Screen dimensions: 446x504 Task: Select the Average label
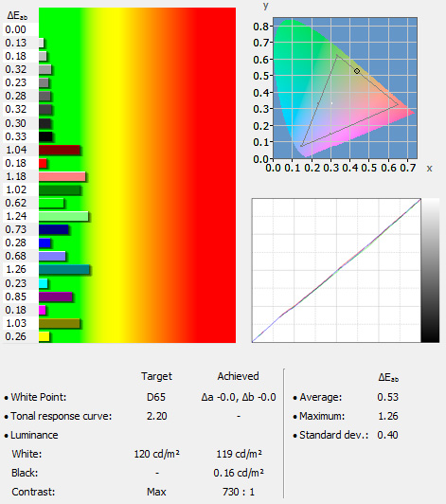pos(321,397)
